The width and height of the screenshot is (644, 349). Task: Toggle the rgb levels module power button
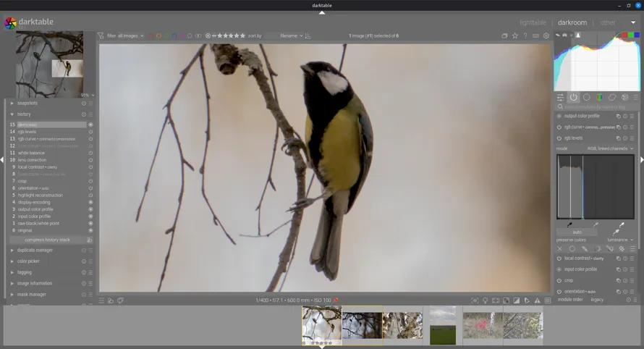(559, 138)
